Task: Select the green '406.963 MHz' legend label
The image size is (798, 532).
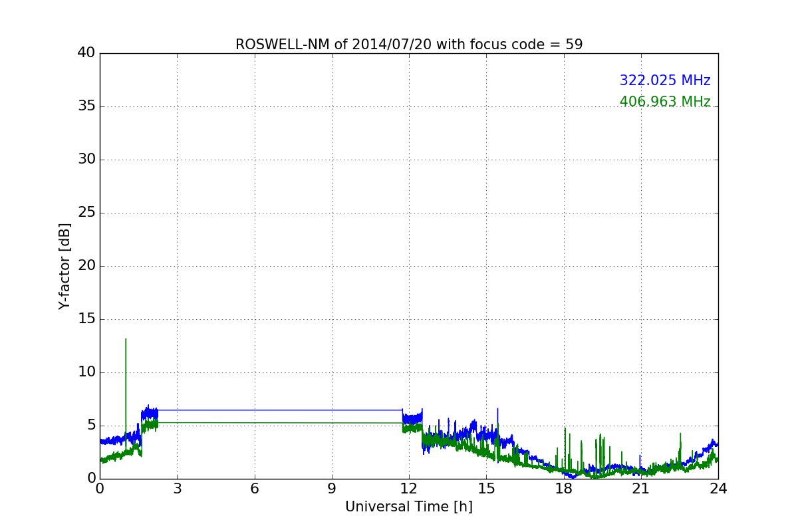Action: tap(665, 102)
